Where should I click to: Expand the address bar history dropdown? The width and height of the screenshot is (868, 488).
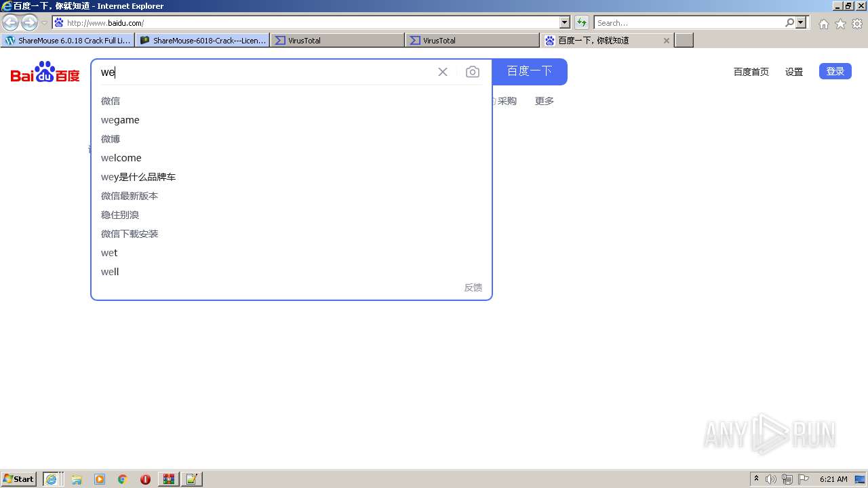point(565,22)
